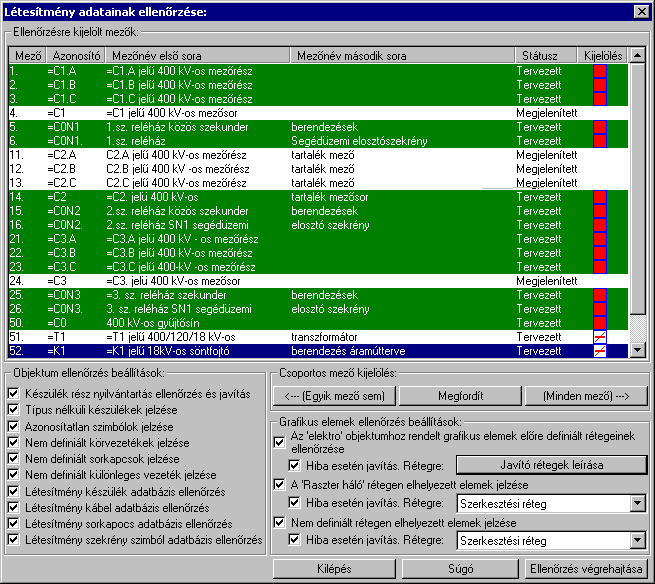This screenshot has width=655, height=584.
Task: Click red marker in row =C3.B
Action: [600, 253]
